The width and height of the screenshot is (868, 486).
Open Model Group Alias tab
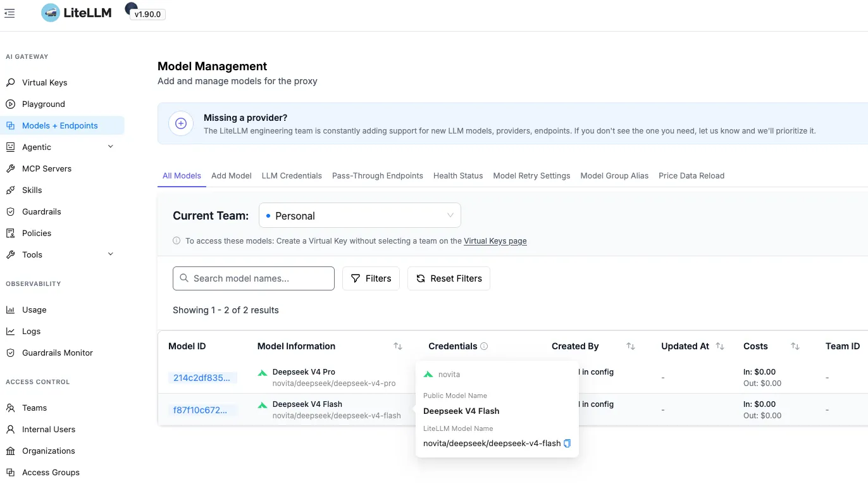click(x=614, y=175)
